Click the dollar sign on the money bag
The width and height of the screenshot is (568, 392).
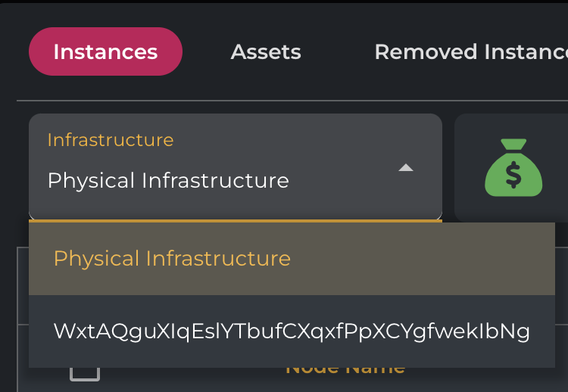tap(513, 175)
